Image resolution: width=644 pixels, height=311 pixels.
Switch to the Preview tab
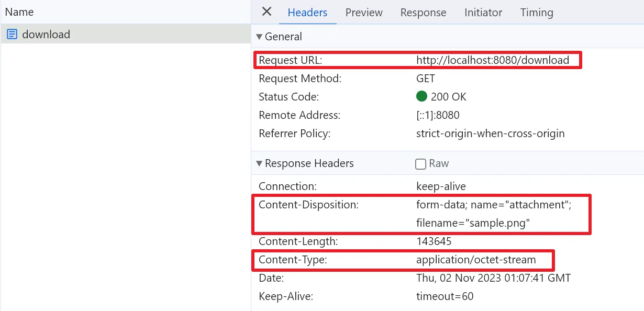click(364, 13)
